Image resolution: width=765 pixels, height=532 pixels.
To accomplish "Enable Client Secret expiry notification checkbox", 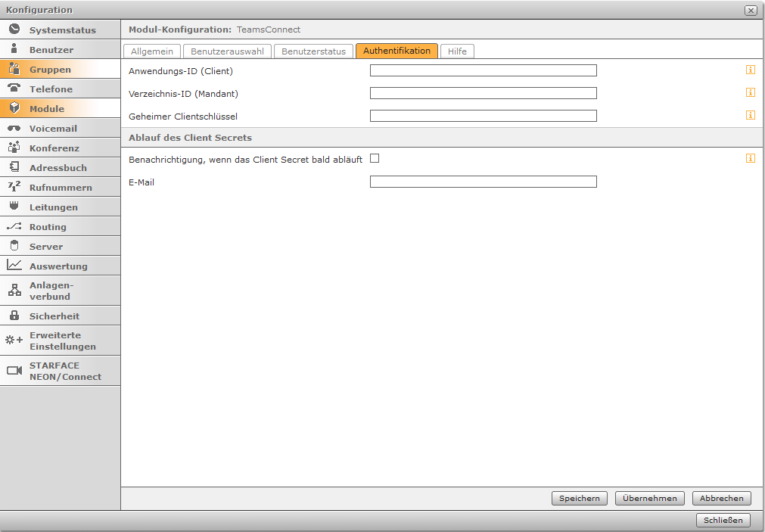I will [x=375, y=158].
